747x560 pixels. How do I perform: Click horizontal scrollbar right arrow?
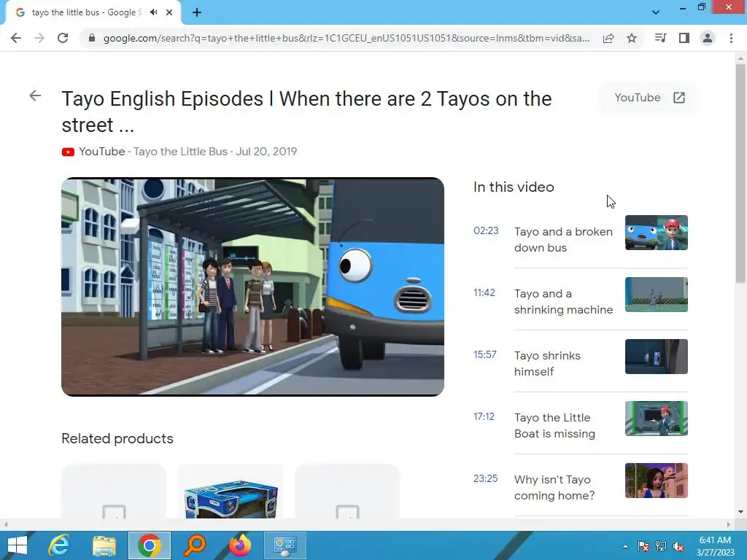tap(729, 524)
